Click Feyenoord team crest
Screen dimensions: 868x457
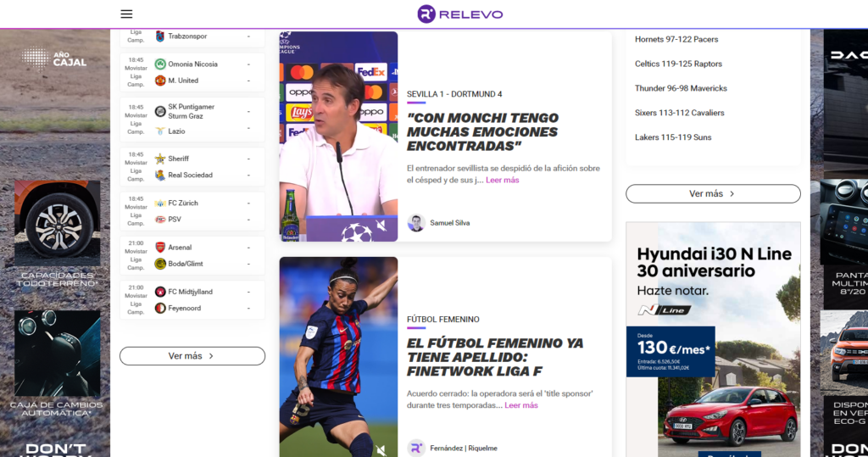(x=160, y=308)
